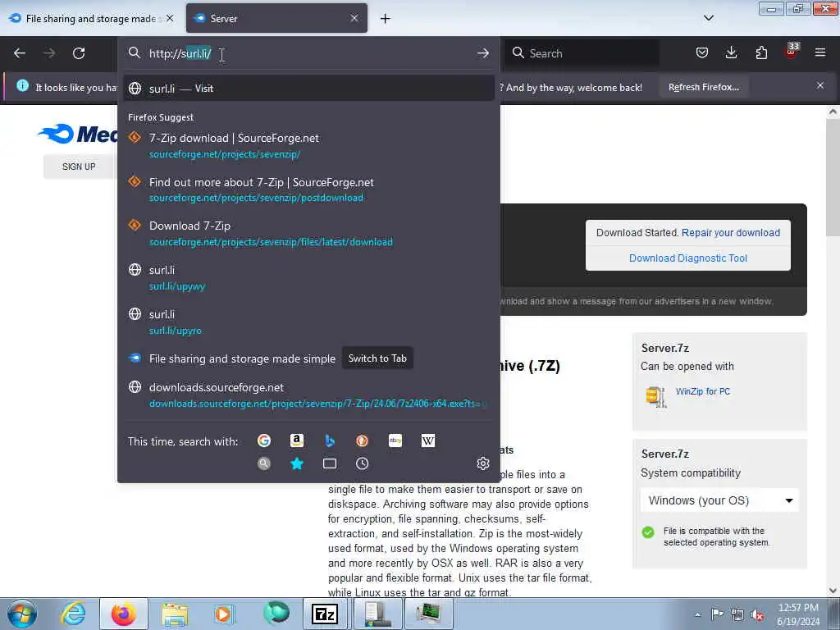Switch to File sharing and storage tab

pyautogui.click(x=92, y=18)
